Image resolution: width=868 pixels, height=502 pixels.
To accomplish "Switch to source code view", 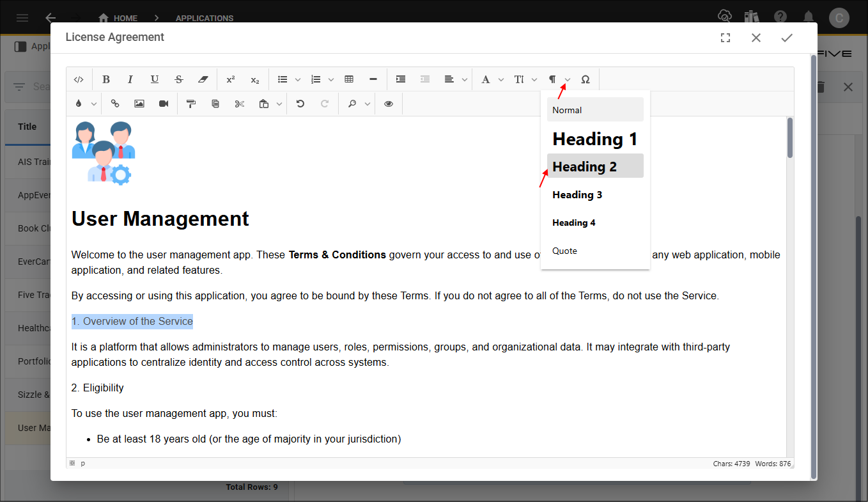I will pos(79,79).
